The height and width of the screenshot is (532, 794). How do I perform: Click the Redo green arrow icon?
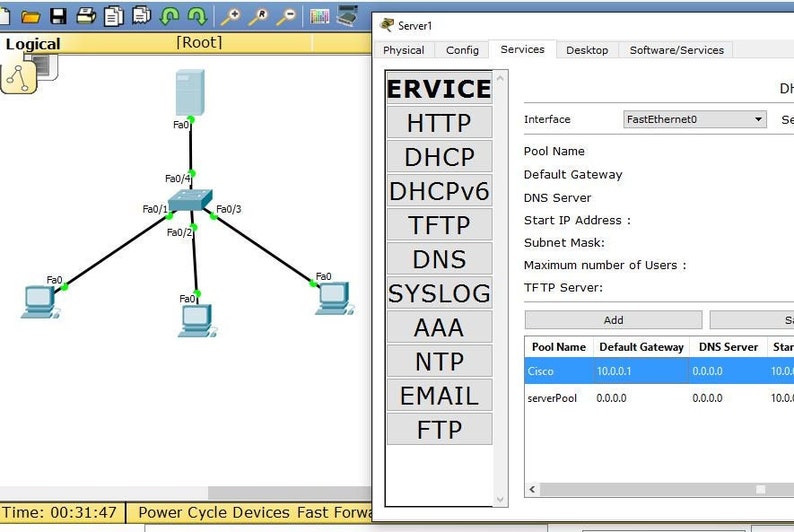click(x=197, y=16)
